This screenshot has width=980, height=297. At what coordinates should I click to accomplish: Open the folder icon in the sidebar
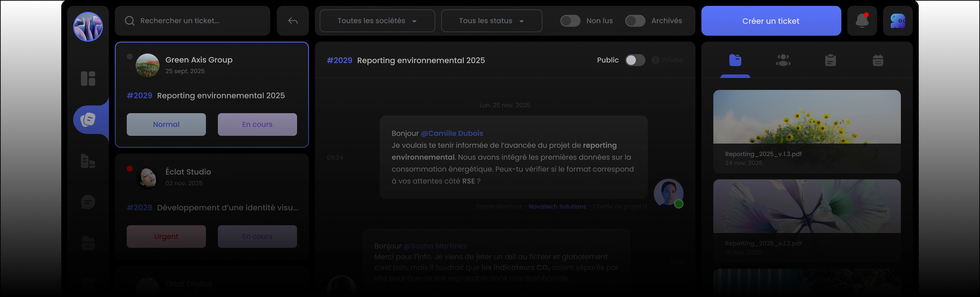tap(88, 243)
